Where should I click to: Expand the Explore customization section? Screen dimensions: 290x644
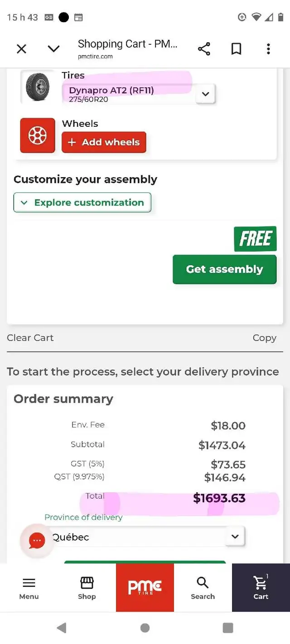tap(82, 202)
